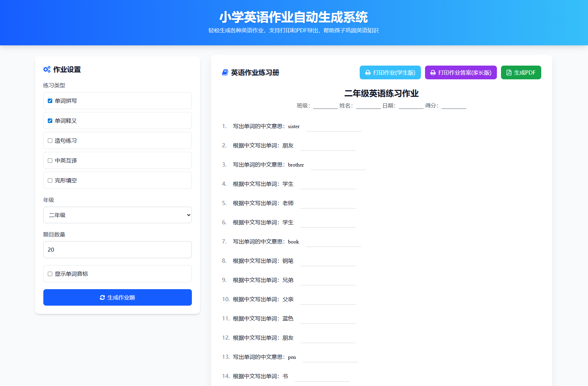Open the 年级 grade dropdown
The height and width of the screenshot is (386, 588).
(x=117, y=215)
